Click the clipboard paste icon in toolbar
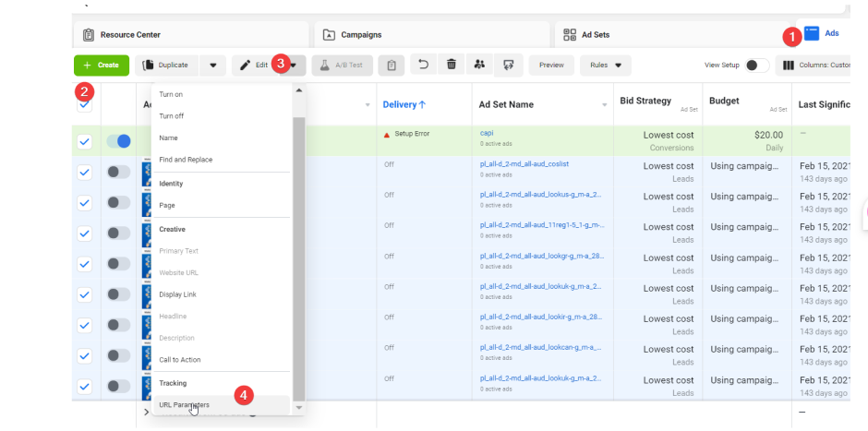 pos(392,66)
